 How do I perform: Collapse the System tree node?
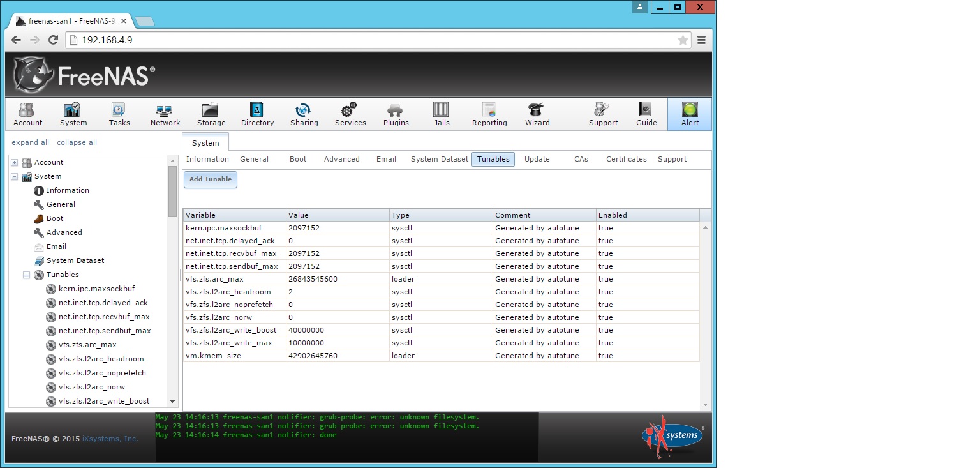coord(14,176)
